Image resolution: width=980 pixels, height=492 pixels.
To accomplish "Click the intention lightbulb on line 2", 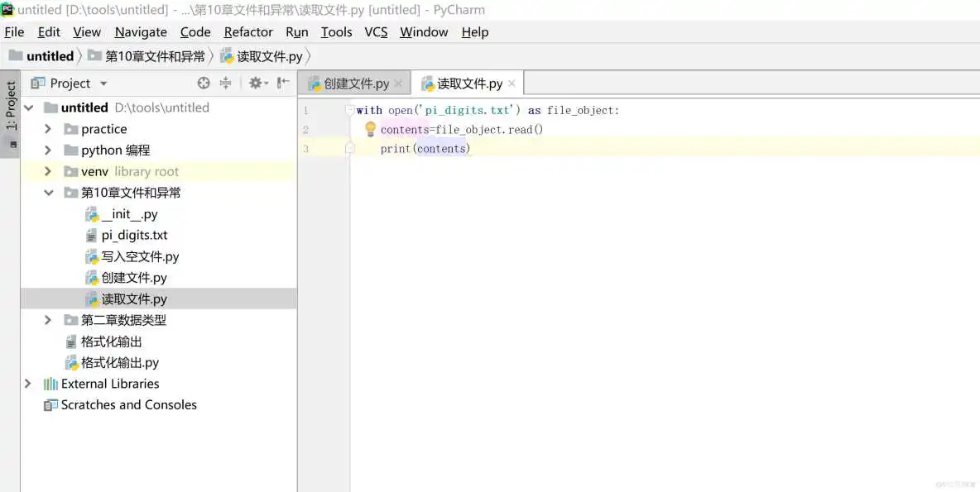I will pyautogui.click(x=370, y=129).
